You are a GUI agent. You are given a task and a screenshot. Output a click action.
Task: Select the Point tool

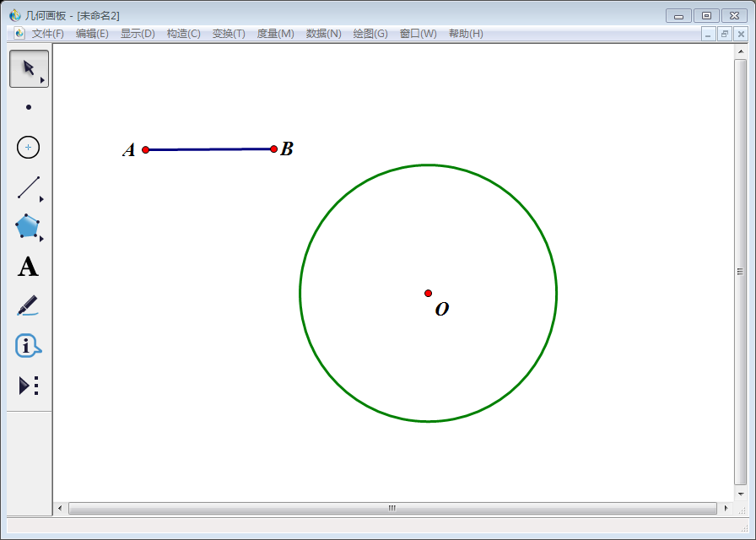pyautogui.click(x=29, y=107)
